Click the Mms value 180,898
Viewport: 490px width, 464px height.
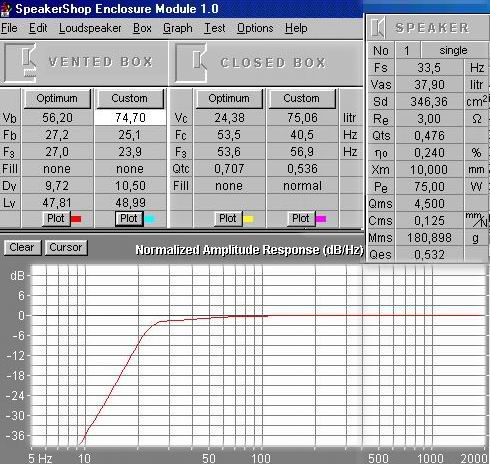(x=429, y=238)
